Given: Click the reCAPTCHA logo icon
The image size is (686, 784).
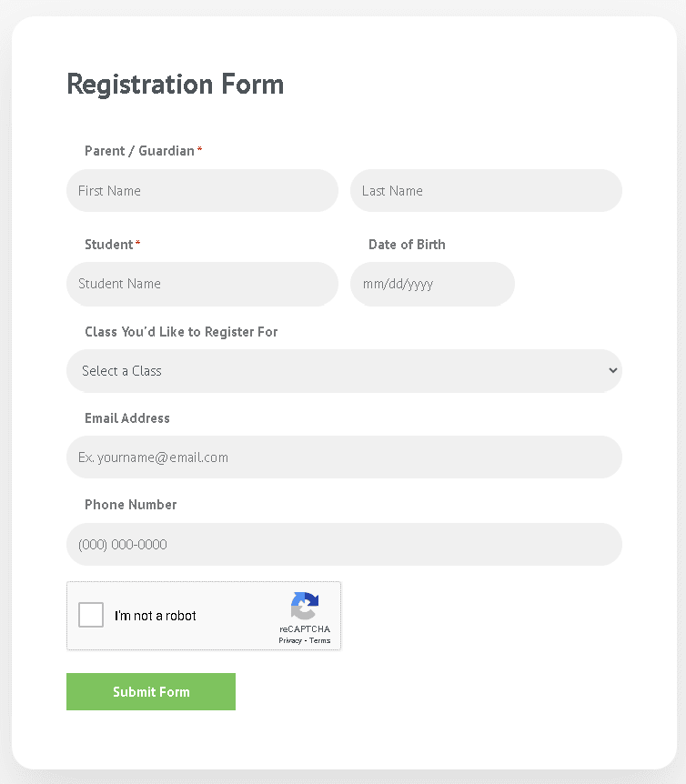Looking at the screenshot, I should pyautogui.click(x=305, y=606).
